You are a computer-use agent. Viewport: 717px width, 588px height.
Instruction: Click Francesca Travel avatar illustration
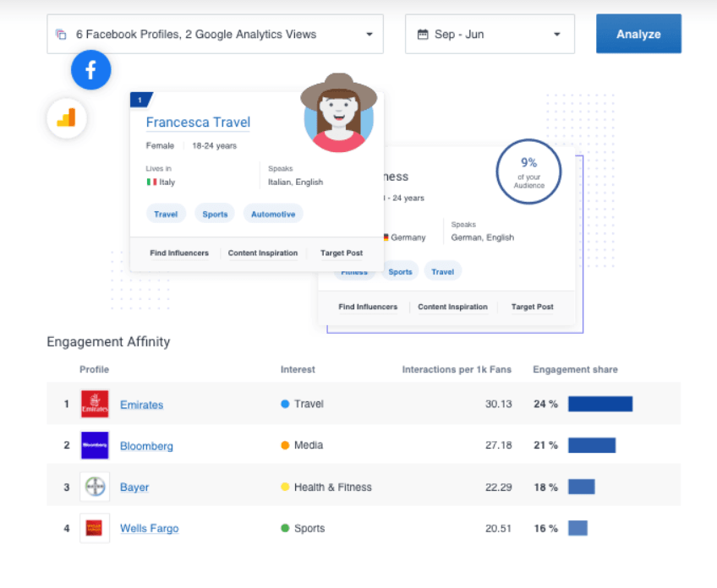click(x=338, y=112)
